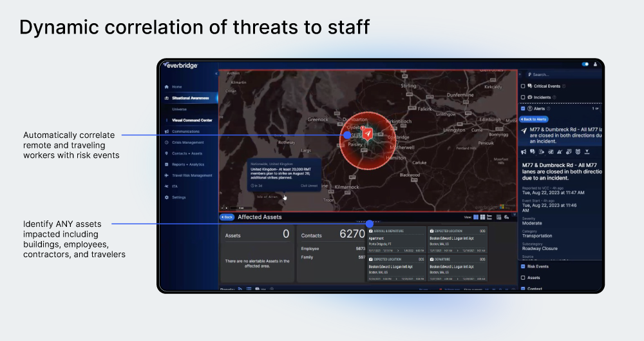644x341 pixels.
Task: Click the Family count row
Action: point(333,257)
